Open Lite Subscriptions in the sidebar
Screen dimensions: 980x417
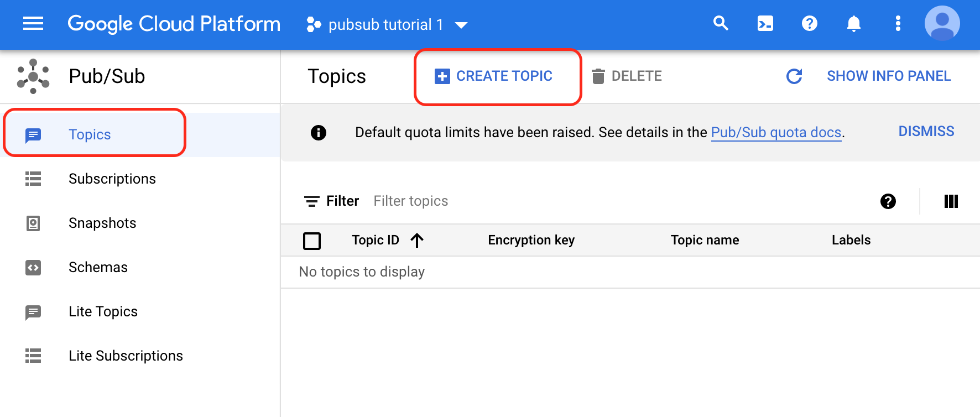[x=140, y=356]
